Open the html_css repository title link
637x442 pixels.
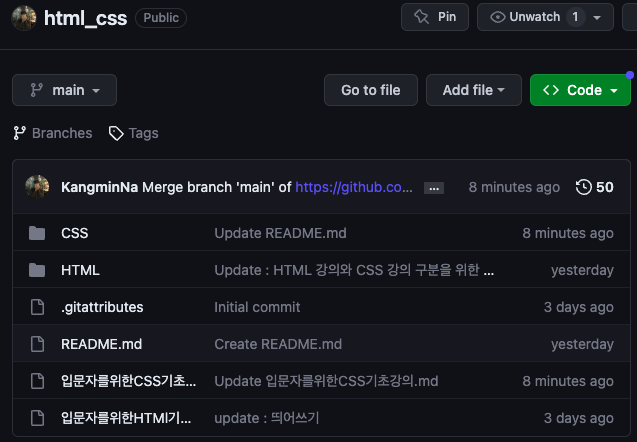[x=85, y=18]
